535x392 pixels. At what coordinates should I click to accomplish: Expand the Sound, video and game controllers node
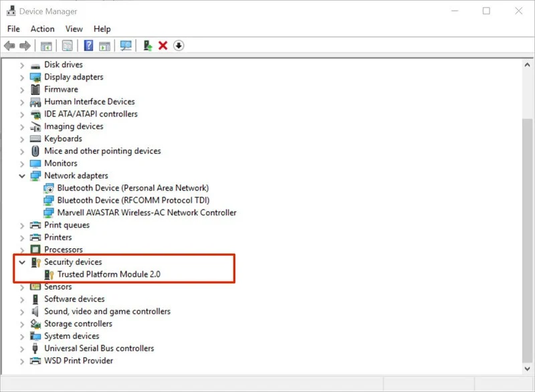click(22, 312)
